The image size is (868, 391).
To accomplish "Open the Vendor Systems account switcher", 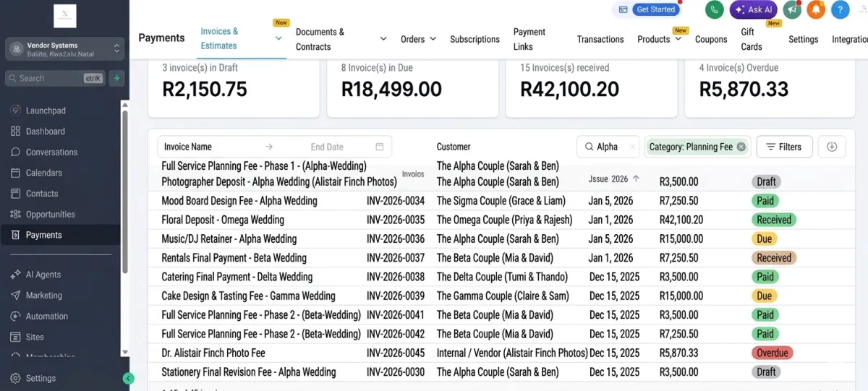I will coord(64,49).
